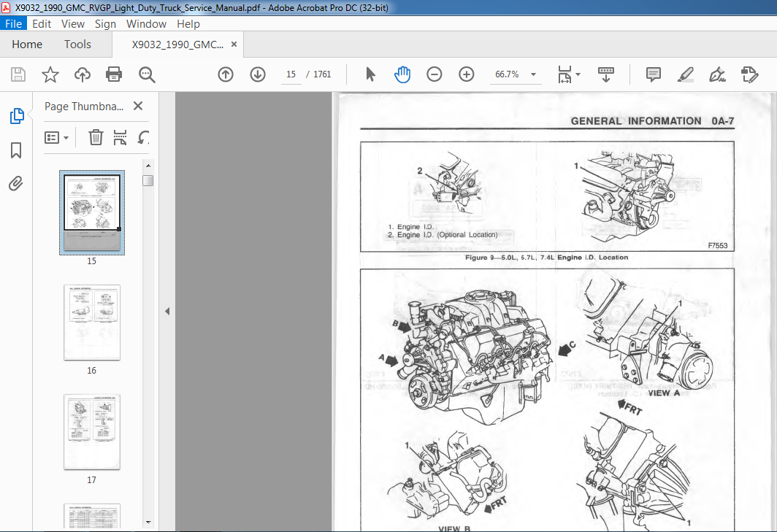Open thumbnail options dropdown menu
The height and width of the screenshot is (532, 777).
[56, 137]
